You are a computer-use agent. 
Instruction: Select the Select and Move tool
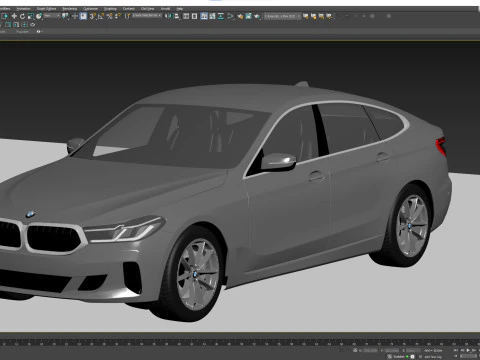[14, 16]
